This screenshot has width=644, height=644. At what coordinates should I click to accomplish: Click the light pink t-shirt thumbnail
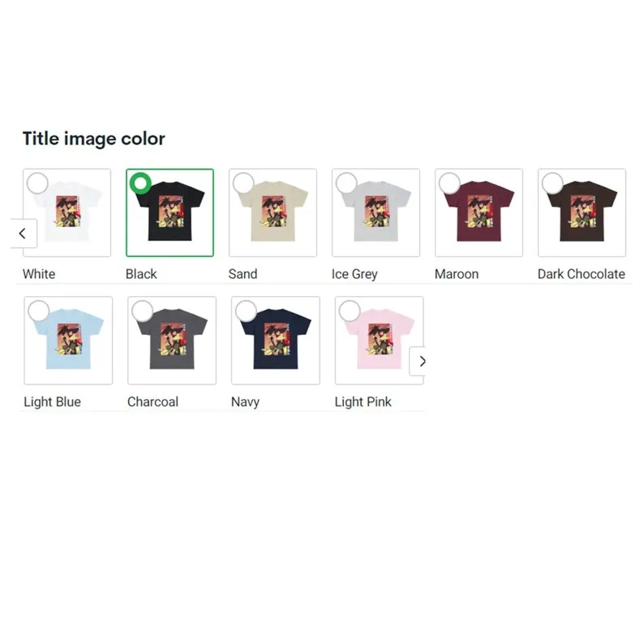pyautogui.click(x=379, y=341)
